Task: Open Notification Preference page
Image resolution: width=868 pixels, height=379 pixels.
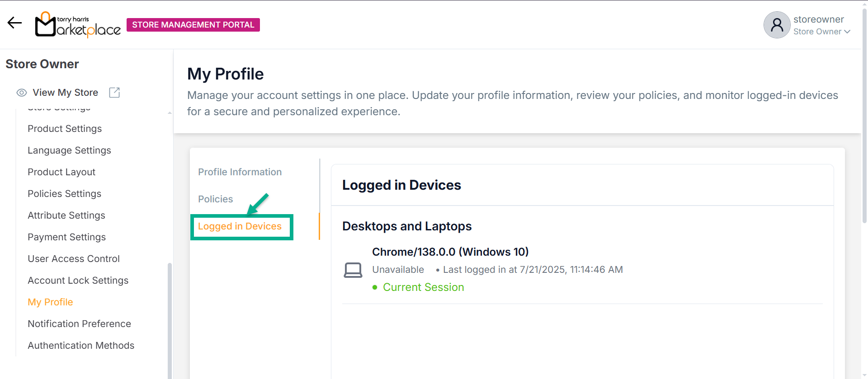Action: [x=79, y=324]
